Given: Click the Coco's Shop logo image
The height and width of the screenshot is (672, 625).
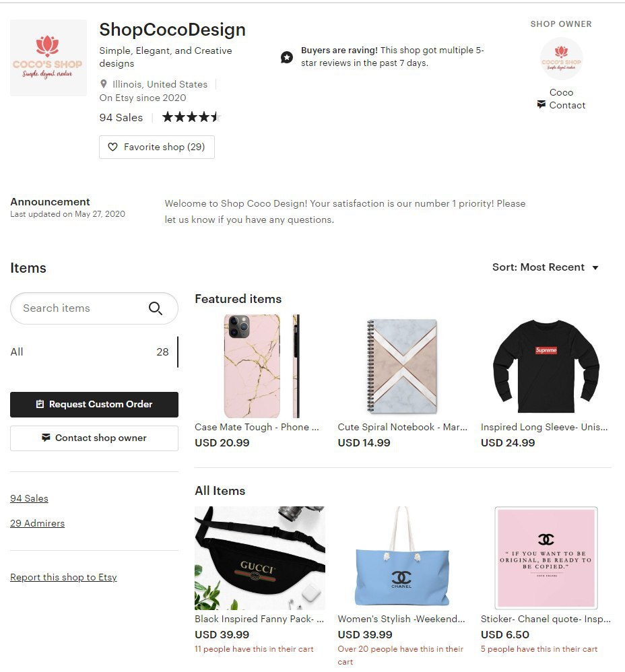Looking at the screenshot, I should click(48, 58).
